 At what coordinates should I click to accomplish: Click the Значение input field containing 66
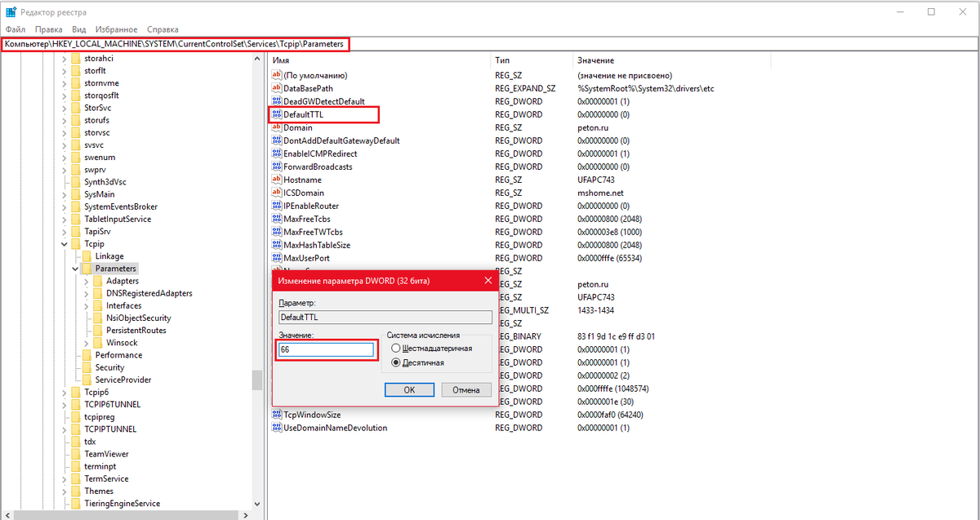click(x=326, y=349)
